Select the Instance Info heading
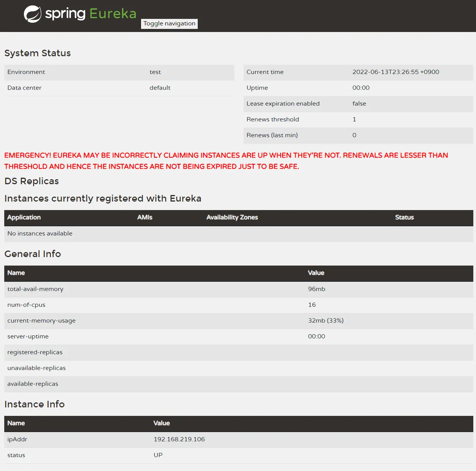The width and height of the screenshot is (476, 471). (x=35, y=404)
